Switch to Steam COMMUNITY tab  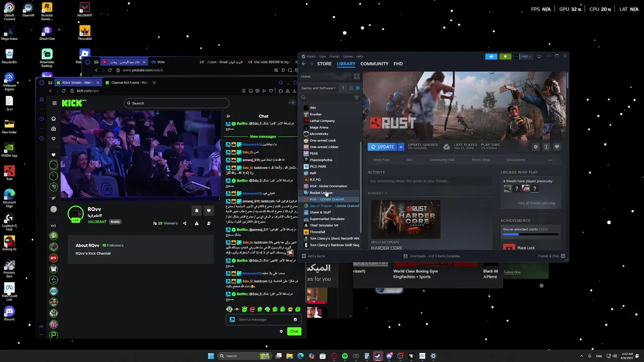coord(374,64)
